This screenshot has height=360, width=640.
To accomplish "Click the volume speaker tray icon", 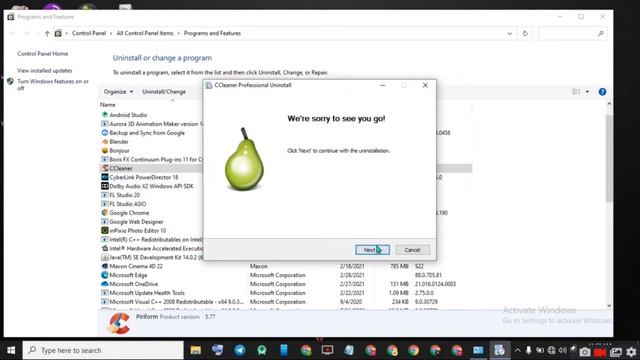I will (x=562, y=351).
